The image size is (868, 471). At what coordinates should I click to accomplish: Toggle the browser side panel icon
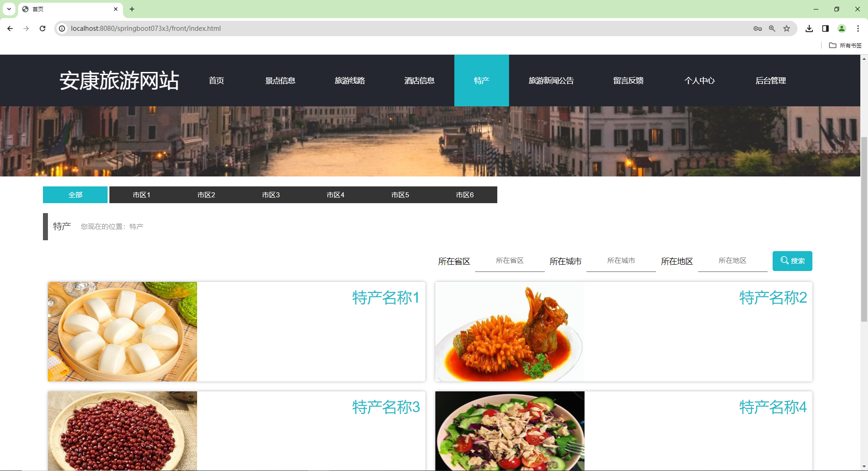[826, 29]
